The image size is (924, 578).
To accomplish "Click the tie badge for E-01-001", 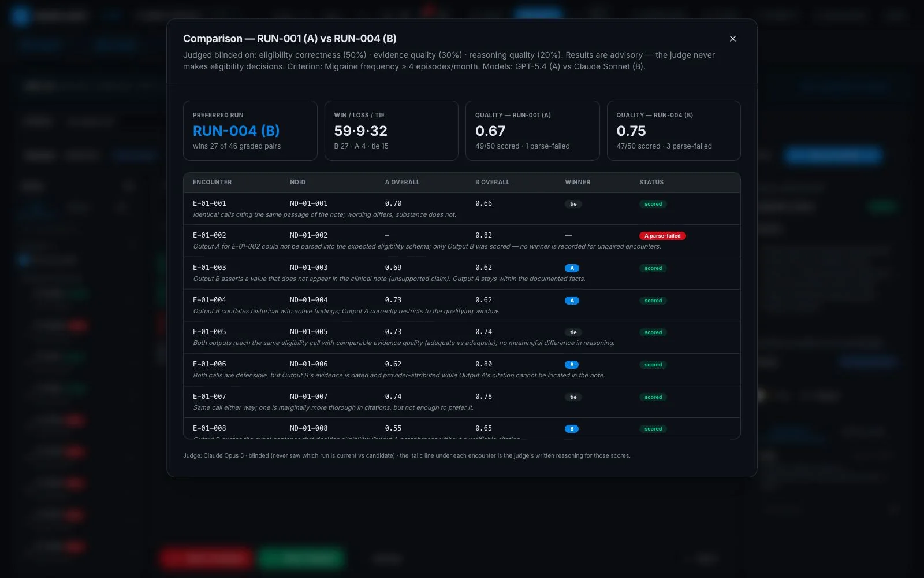I will pyautogui.click(x=573, y=204).
